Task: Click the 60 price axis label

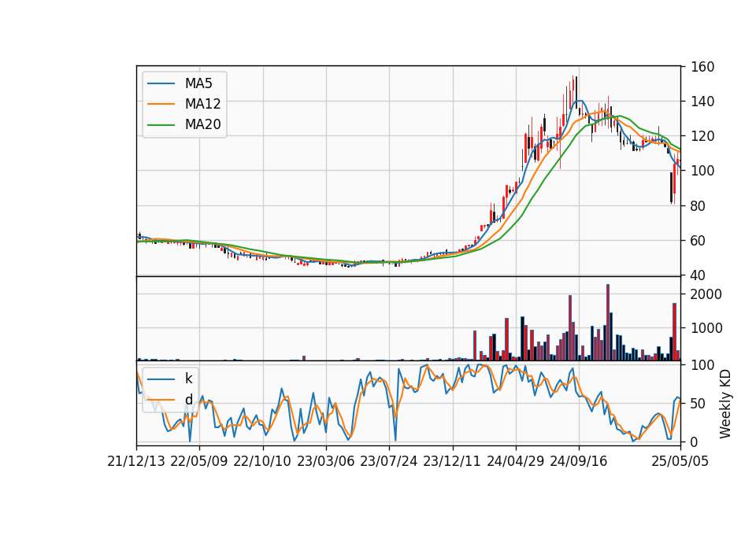Action: click(x=699, y=241)
